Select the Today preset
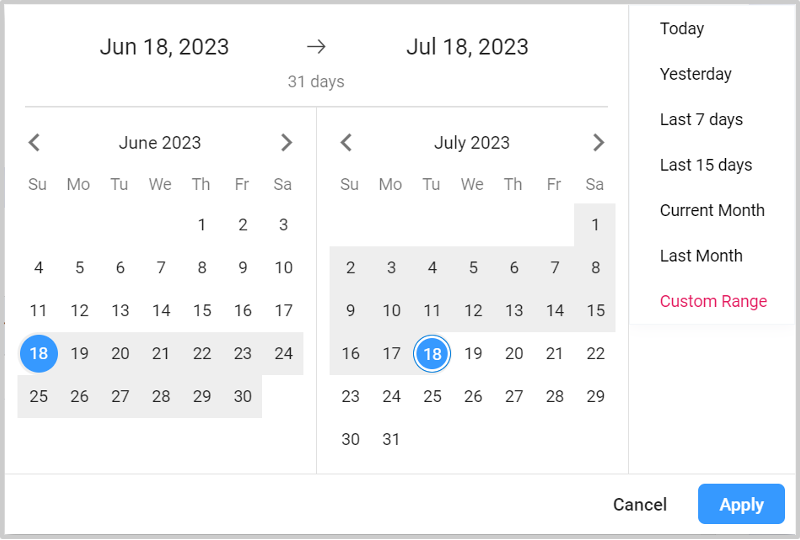Image resolution: width=800 pixels, height=540 pixels. point(682,29)
